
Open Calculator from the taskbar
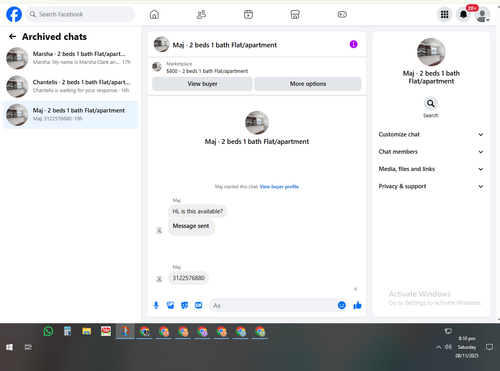67,331
